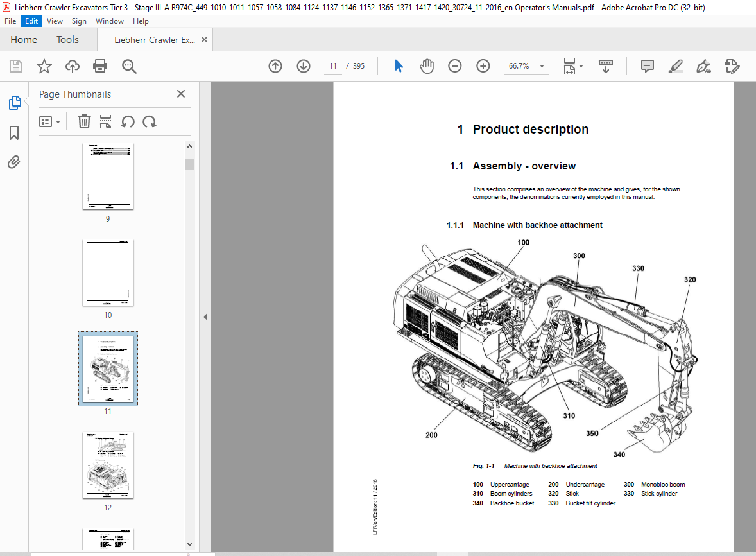The width and height of the screenshot is (756, 556).
Task: Click the fit page width icon
Action: 569,66
